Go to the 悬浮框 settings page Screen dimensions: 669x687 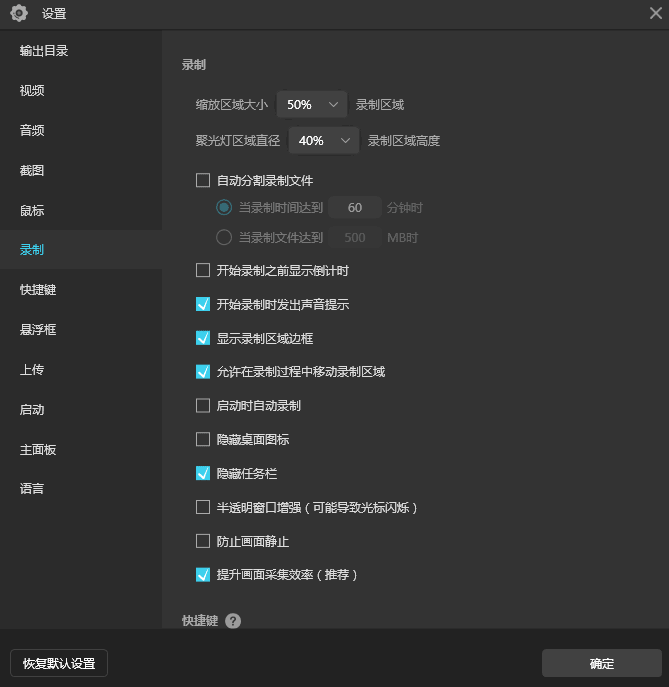point(38,329)
